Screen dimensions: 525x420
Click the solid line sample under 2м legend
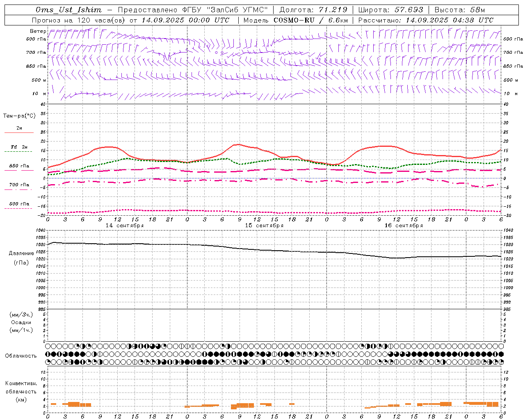[x=19, y=133]
